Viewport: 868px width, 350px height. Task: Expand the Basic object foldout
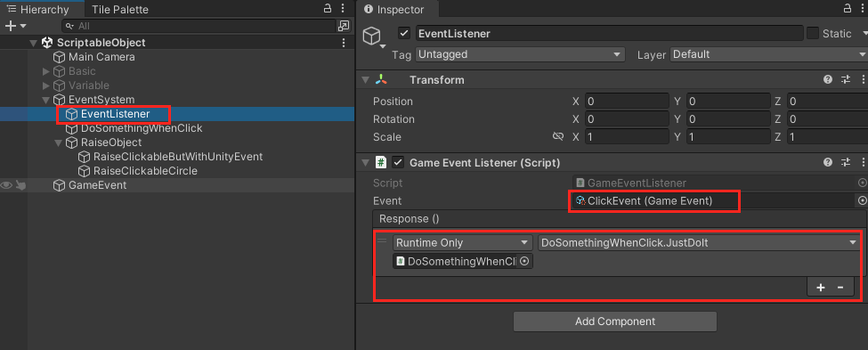(46, 71)
